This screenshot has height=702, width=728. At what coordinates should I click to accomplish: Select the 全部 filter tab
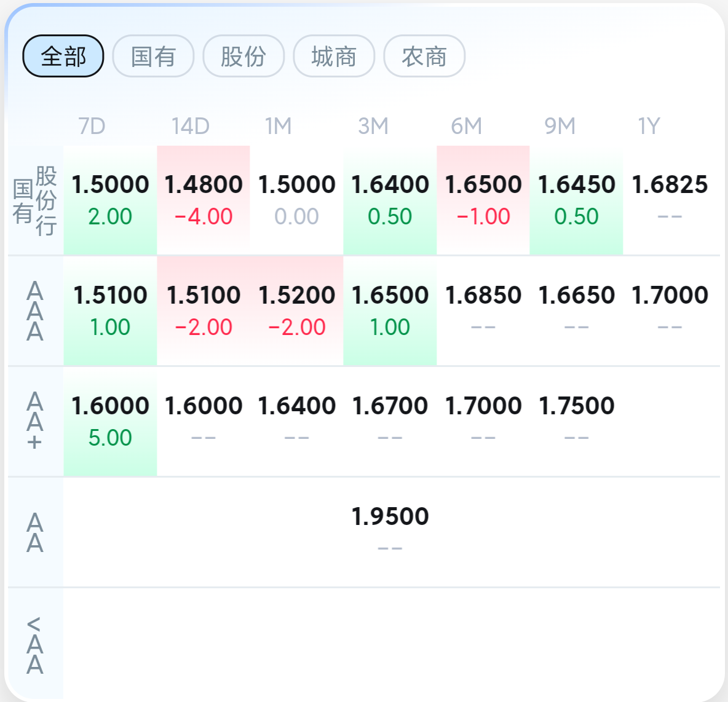click(x=63, y=56)
